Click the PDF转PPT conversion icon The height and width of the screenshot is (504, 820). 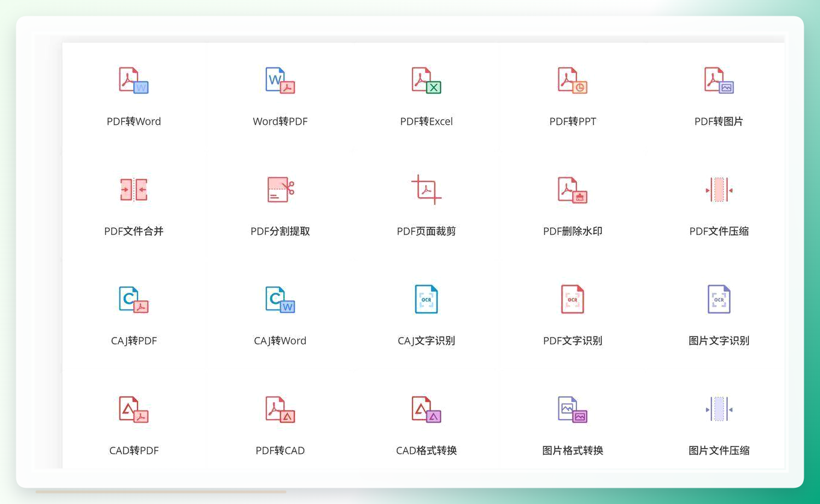(573, 80)
